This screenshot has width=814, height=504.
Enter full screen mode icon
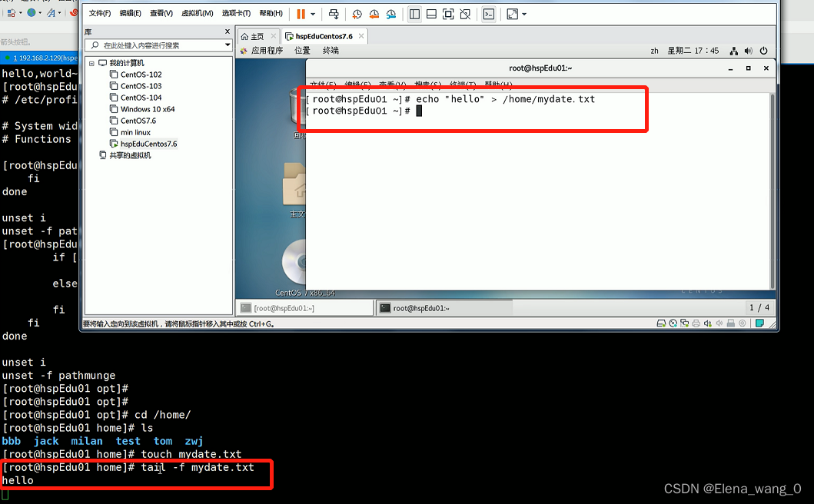click(448, 14)
